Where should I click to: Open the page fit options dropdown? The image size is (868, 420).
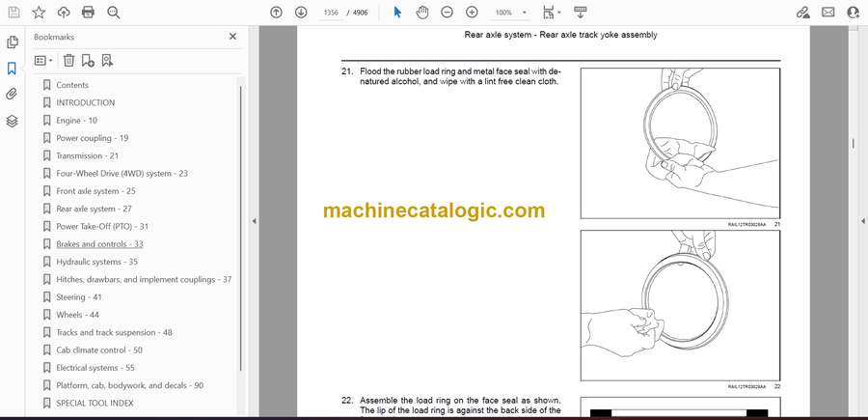550,13
